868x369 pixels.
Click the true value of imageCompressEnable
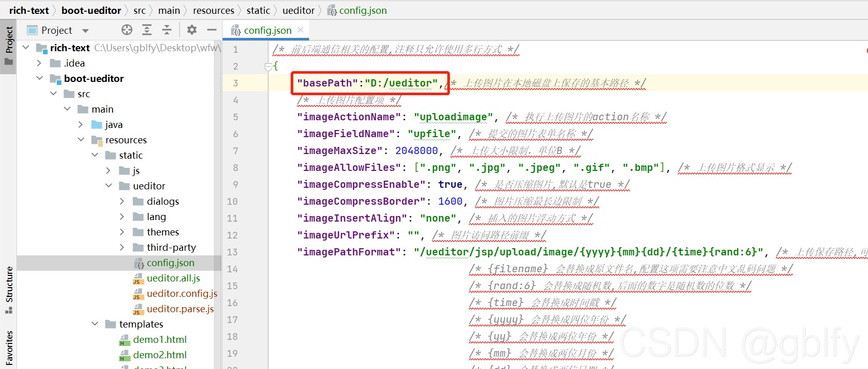pos(450,184)
